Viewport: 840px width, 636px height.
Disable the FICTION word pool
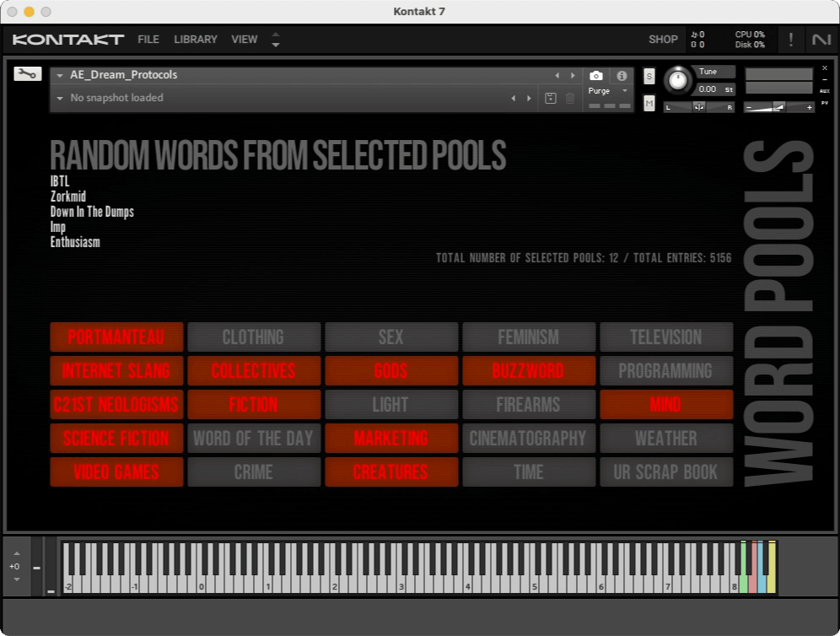254,405
